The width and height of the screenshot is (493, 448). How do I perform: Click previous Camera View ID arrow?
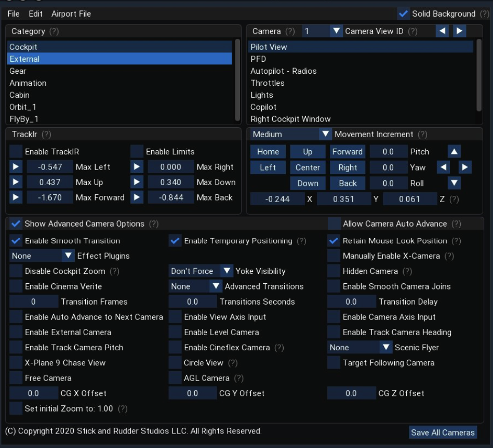tap(442, 31)
